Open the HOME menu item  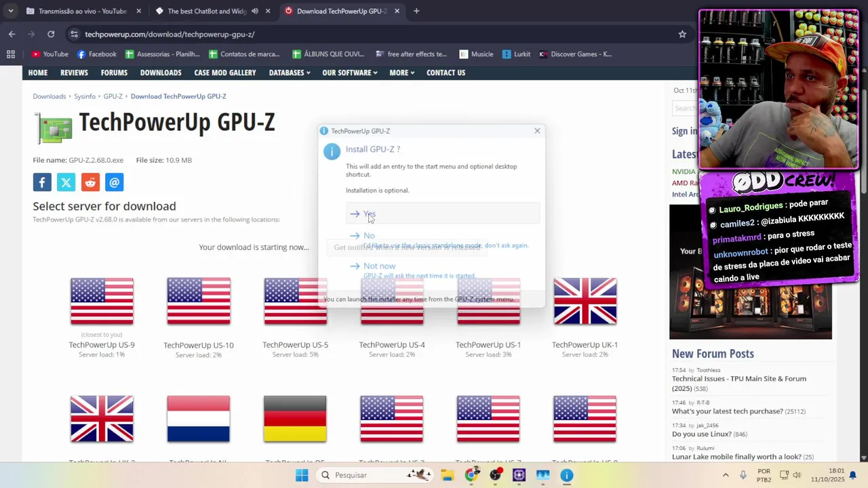point(38,73)
